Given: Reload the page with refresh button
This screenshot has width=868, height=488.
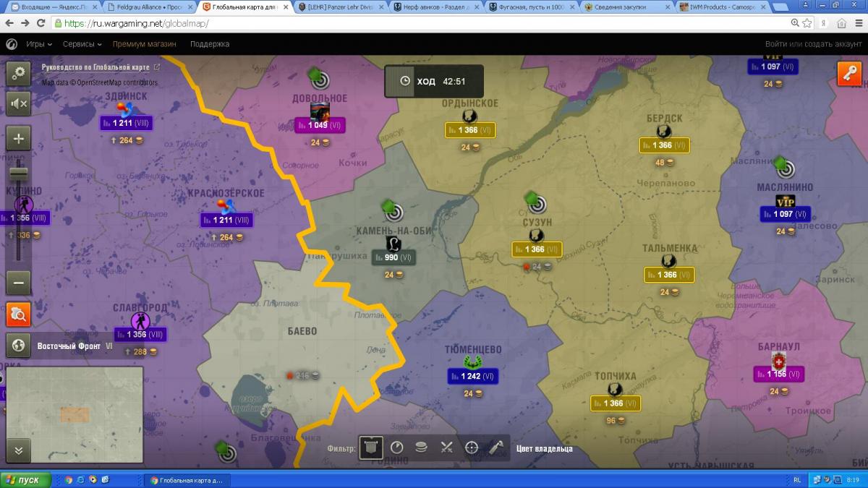Looking at the screenshot, I should tap(40, 23).
